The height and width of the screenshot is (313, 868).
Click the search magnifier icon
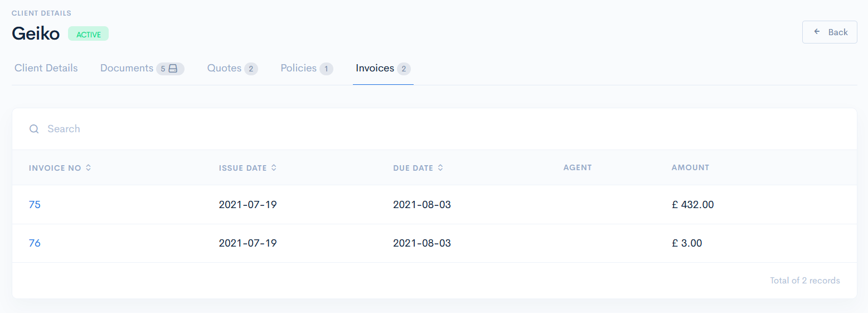pos(34,129)
